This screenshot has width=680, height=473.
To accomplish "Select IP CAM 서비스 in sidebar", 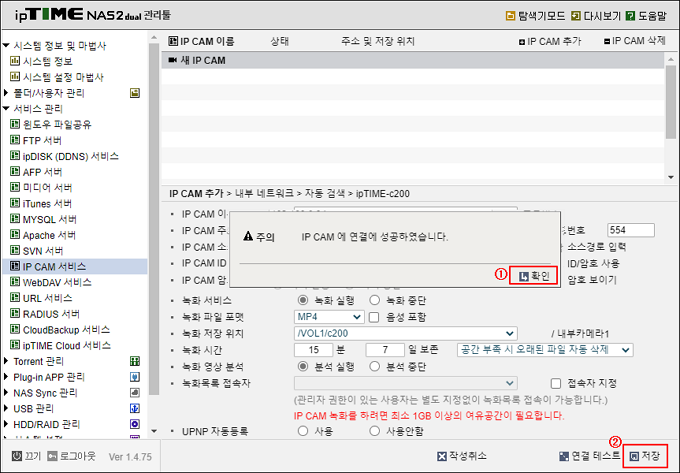I will (75, 267).
